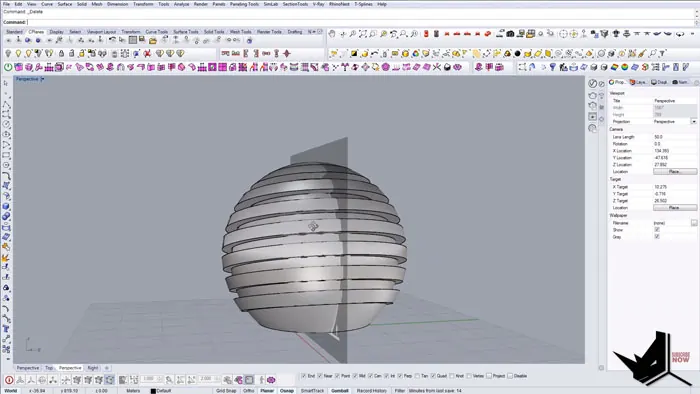Toggle Grid Snap in status bar
Viewport: 700px width, 394px height.
(226, 390)
